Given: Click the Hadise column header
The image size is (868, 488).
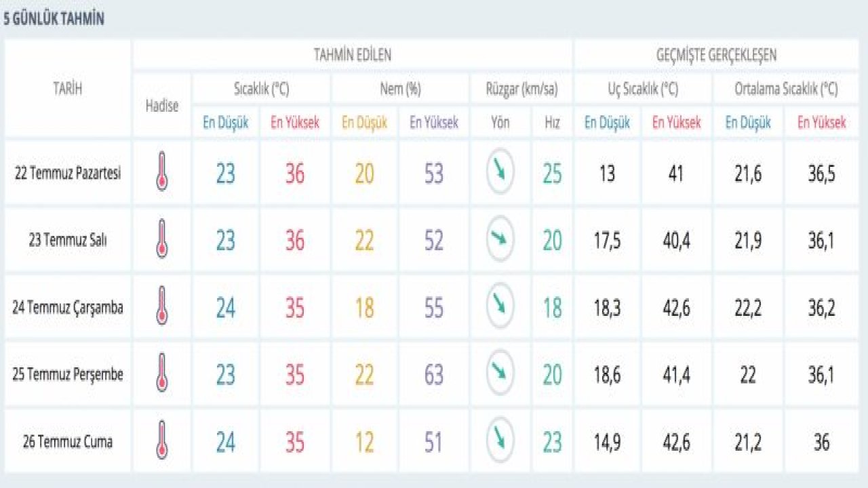Looking at the screenshot, I should click(x=162, y=106).
